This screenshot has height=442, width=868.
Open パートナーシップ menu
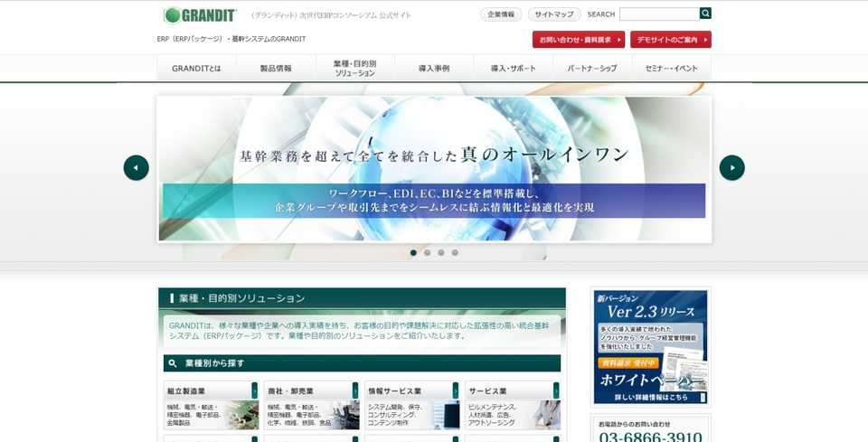pyautogui.click(x=592, y=69)
